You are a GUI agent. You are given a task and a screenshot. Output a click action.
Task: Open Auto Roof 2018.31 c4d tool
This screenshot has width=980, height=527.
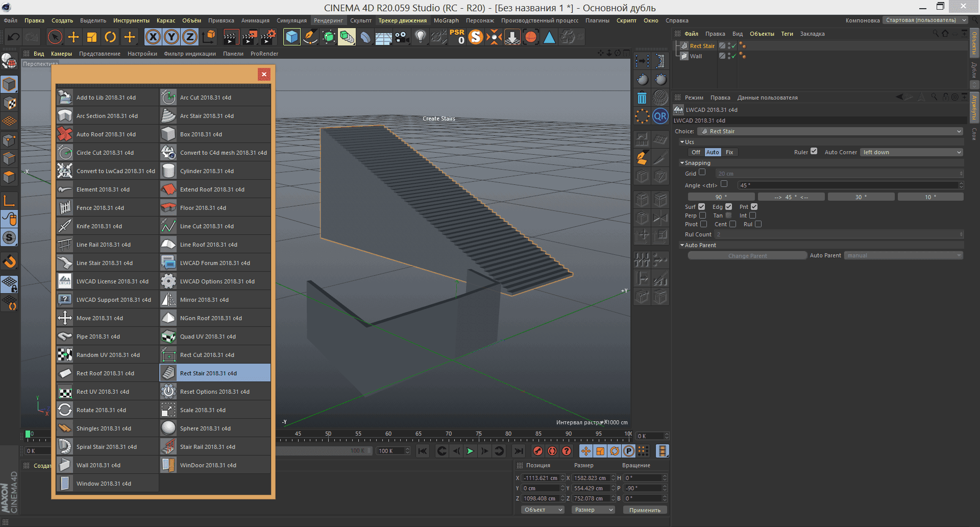click(107, 134)
